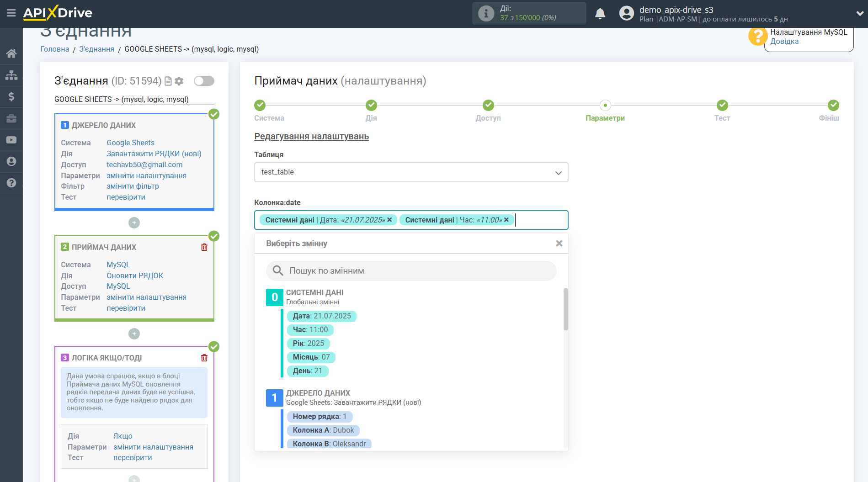
Task: Open the Довідка help link
Action: 784,41
